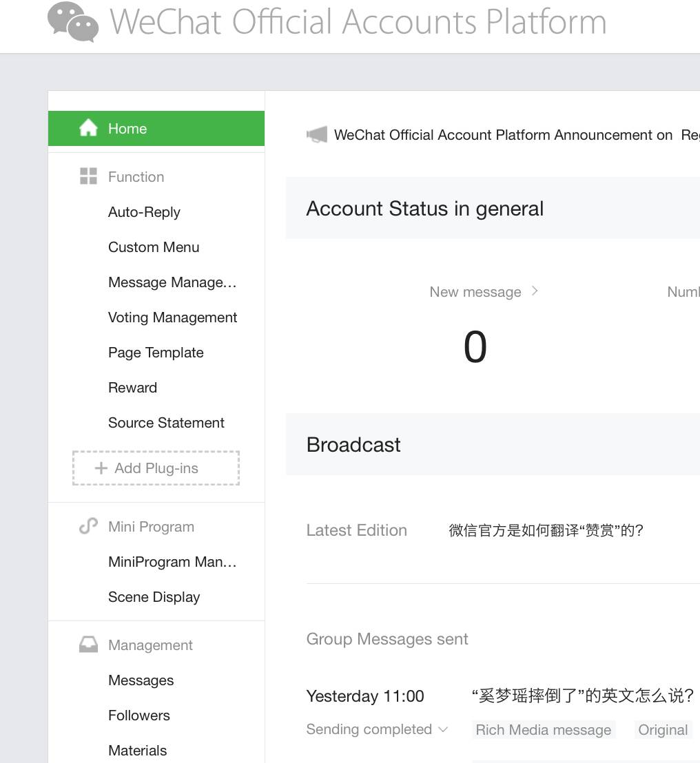Click the Management section header

tap(150, 645)
